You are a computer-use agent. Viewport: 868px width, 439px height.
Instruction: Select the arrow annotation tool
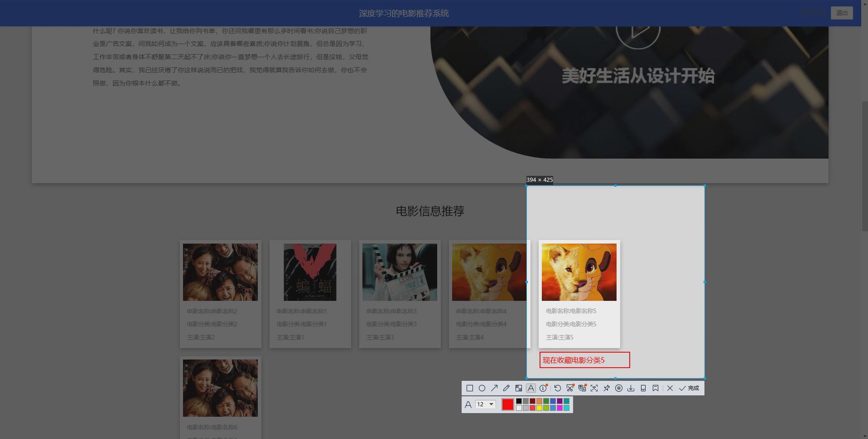pyautogui.click(x=494, y=388)
